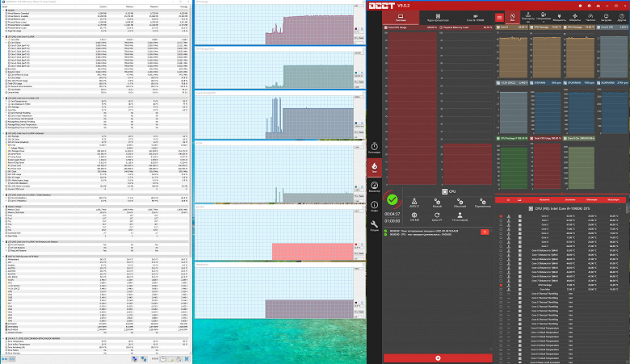Screen dimensions: 630x364
Task: Select the Temperature sensor filter tab
Action: tap(527, 17)
